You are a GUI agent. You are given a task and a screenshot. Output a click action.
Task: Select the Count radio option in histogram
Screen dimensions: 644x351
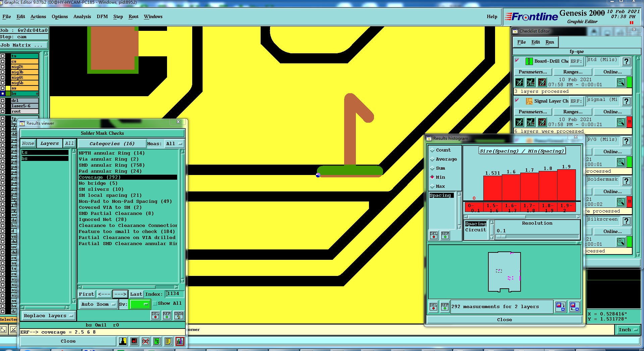pos(432,150)
